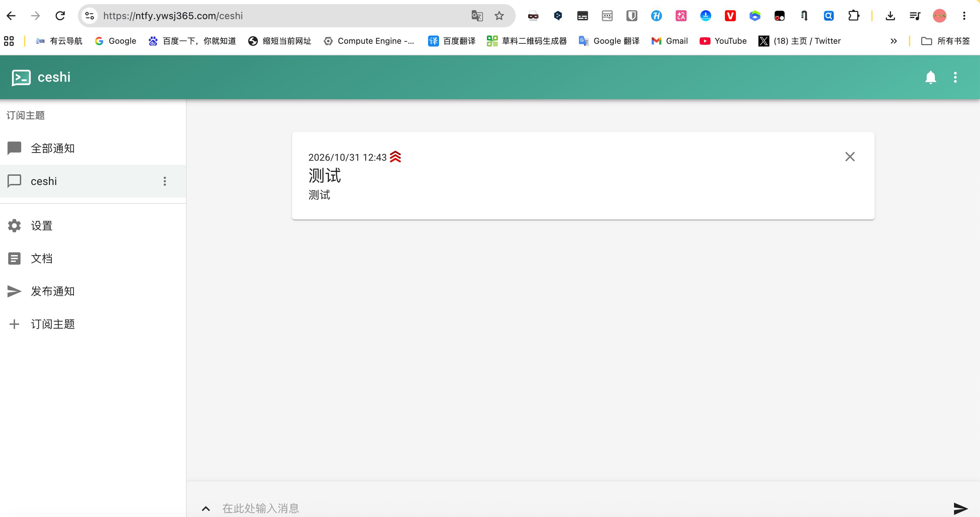The height and width of the screenshot is (517, 980).
Task: Open the 有云导航 bookmark
Action: pos(58,41)
